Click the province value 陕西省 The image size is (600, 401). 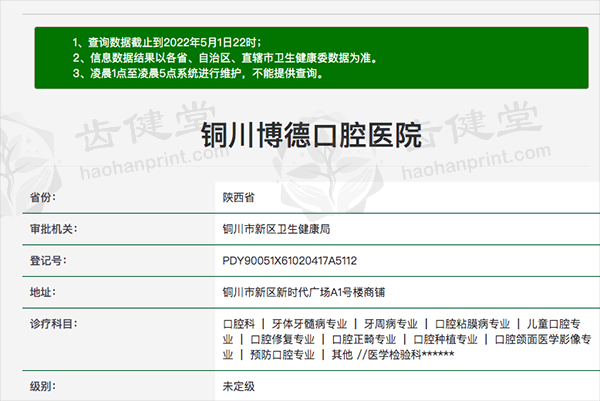238,197
